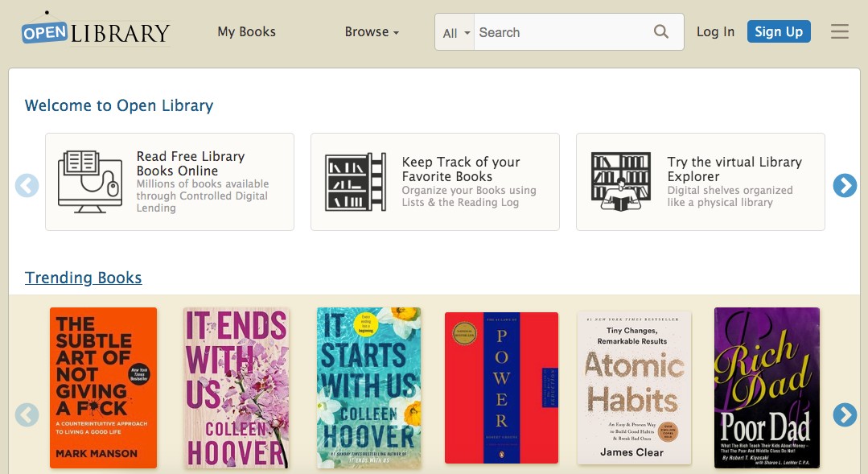Select the It Ends With Us cover
Image resolution: width=868 pixels, height=474 pixels.
point(236,387)
